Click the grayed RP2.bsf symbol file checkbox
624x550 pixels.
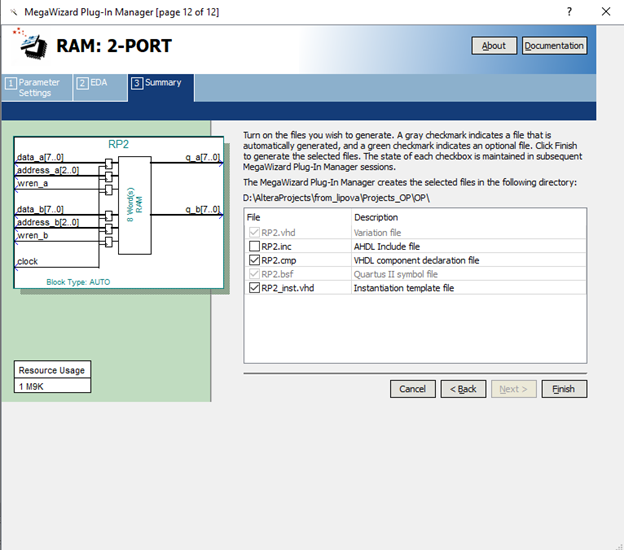254,274
